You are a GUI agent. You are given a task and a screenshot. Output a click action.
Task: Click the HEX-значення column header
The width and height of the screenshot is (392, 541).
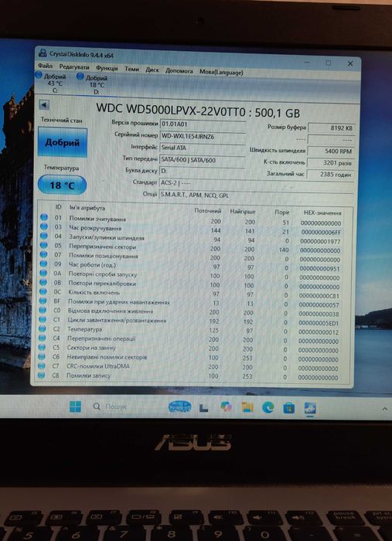tap(322, 213)
